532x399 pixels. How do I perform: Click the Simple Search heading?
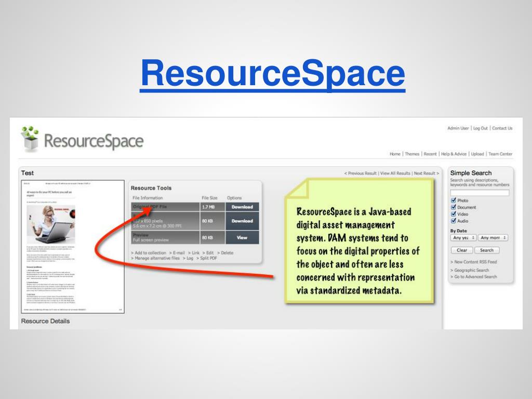(x=471, y=173)
